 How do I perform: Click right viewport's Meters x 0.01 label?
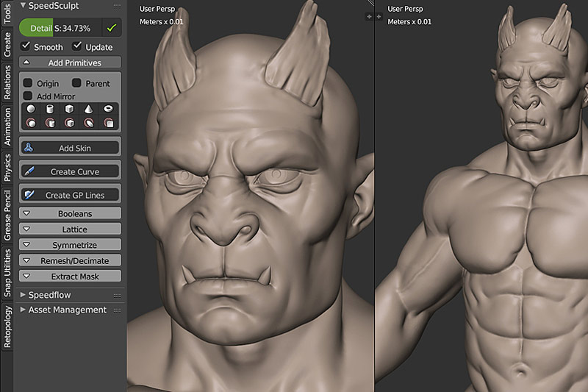click(409, 22)
